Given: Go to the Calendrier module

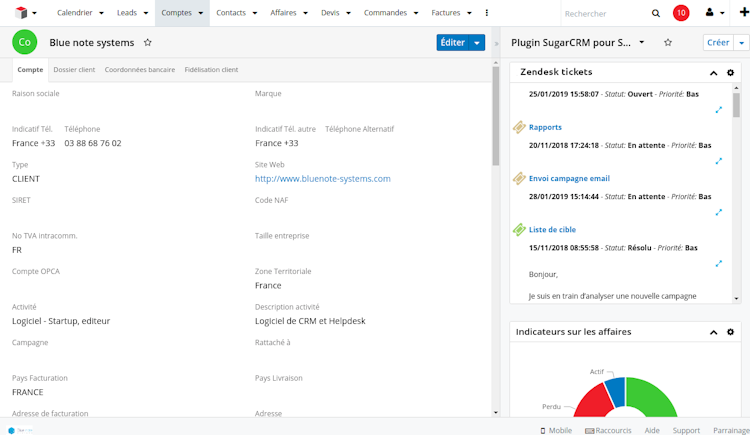Looking at the screenshot, I should click(x=75, y=13).
